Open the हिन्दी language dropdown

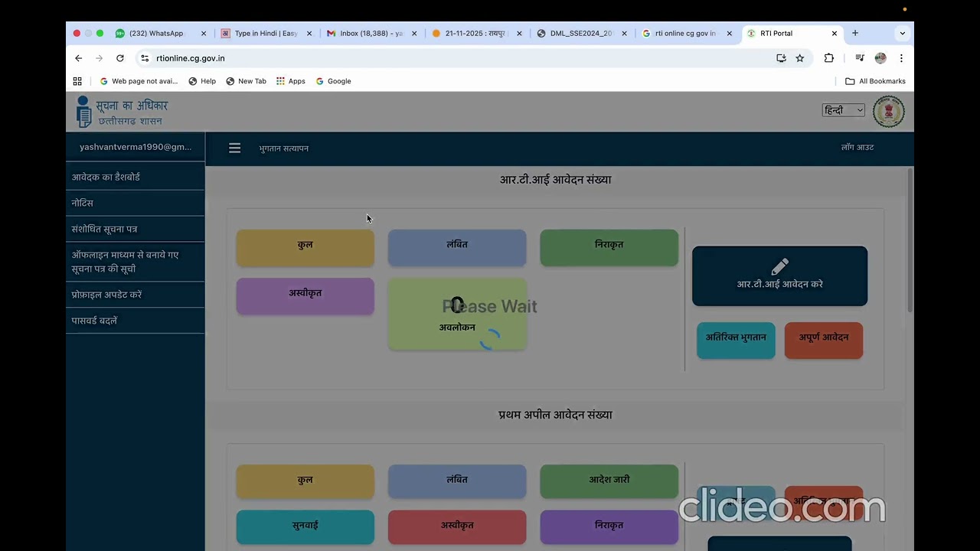tap(844, 110)
